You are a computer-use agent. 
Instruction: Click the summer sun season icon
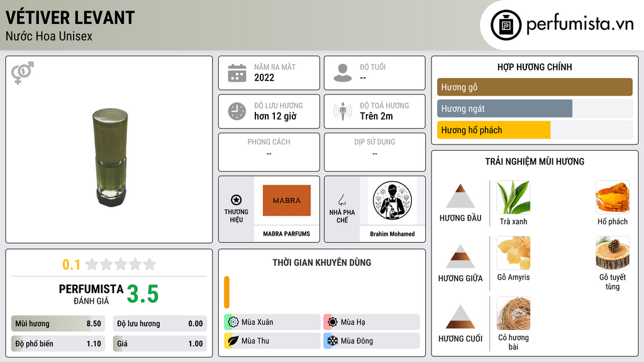(333, 322)
